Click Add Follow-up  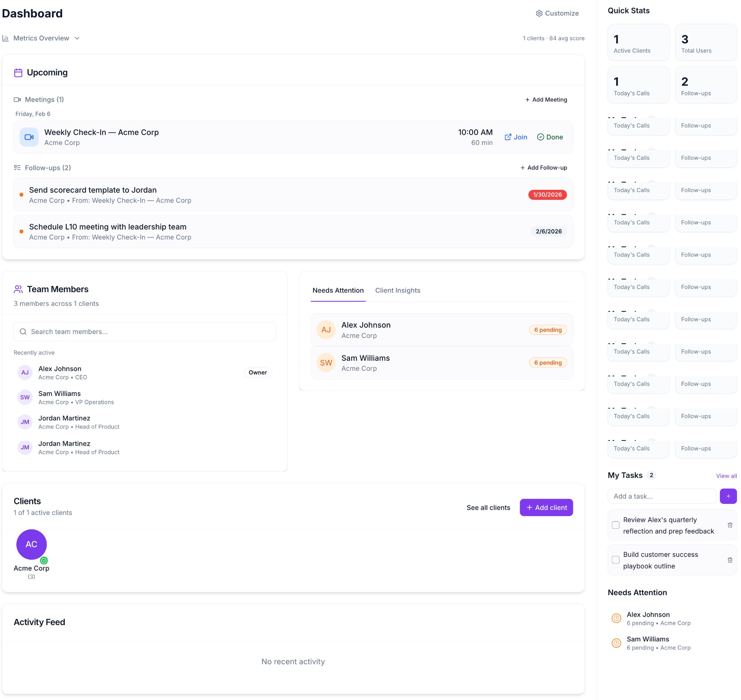[x=544, y=168]
